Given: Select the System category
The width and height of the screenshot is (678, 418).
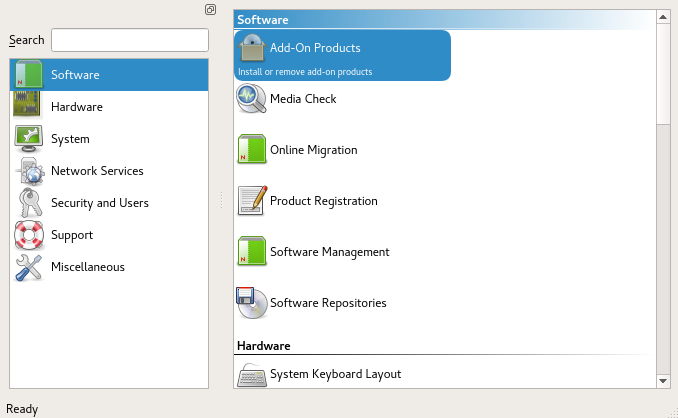Looking at the screenshot, I should tap(70, 139).
